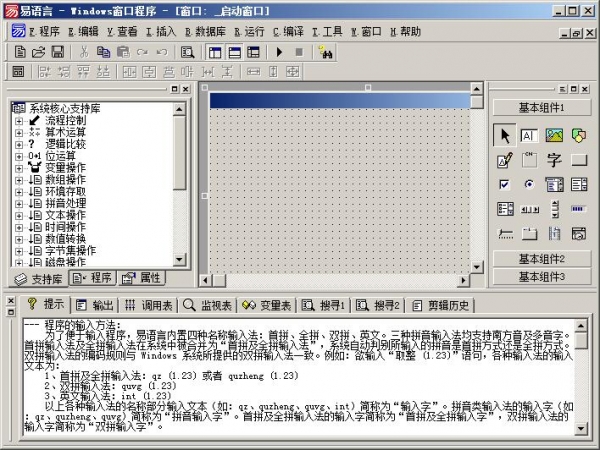600x450 pixels.
Task: Click the library tree scrollbar down arrow
Action: click(179, 260)
